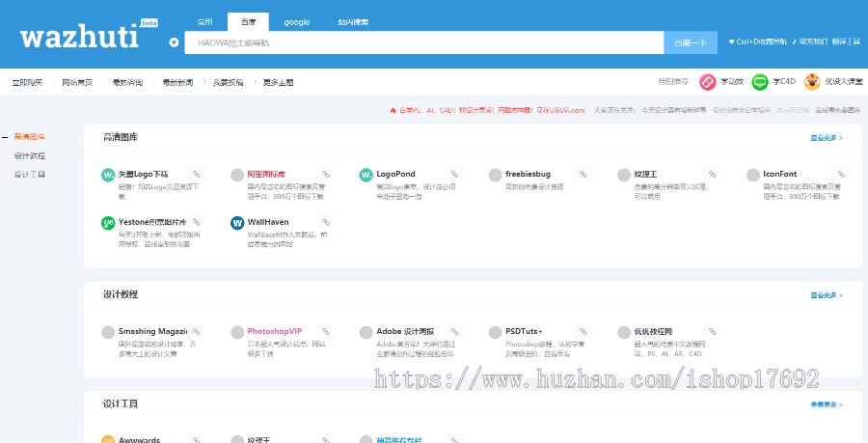Screen dimensions: 868x443
Task: Open the 站内搜索 search tab
Action: pyautogui.click(x=353, y=22)
